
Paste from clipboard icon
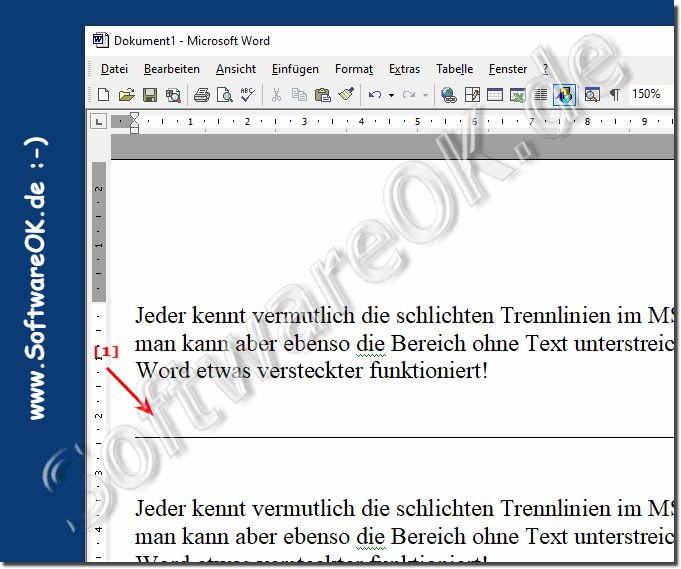click(322, 94)
